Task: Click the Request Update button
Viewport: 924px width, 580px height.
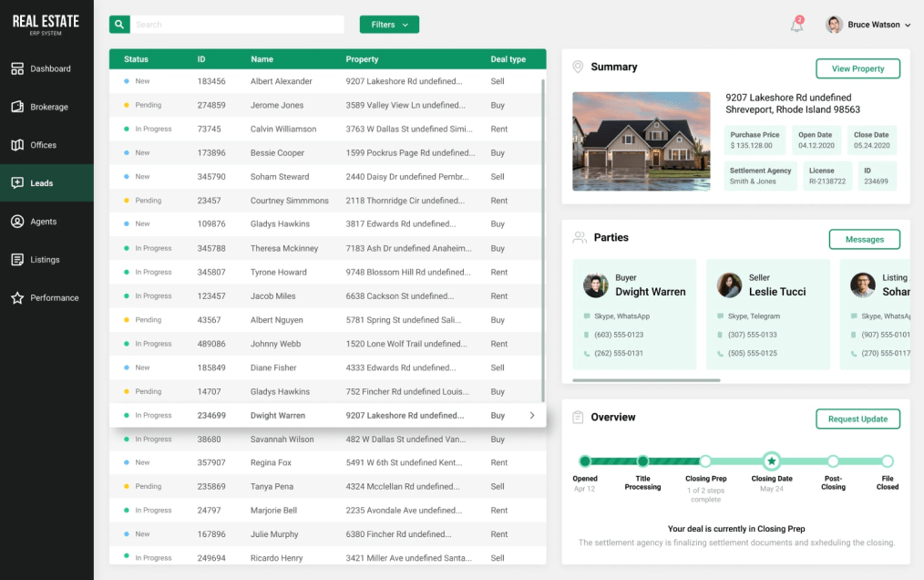Action: pos(857,419)
